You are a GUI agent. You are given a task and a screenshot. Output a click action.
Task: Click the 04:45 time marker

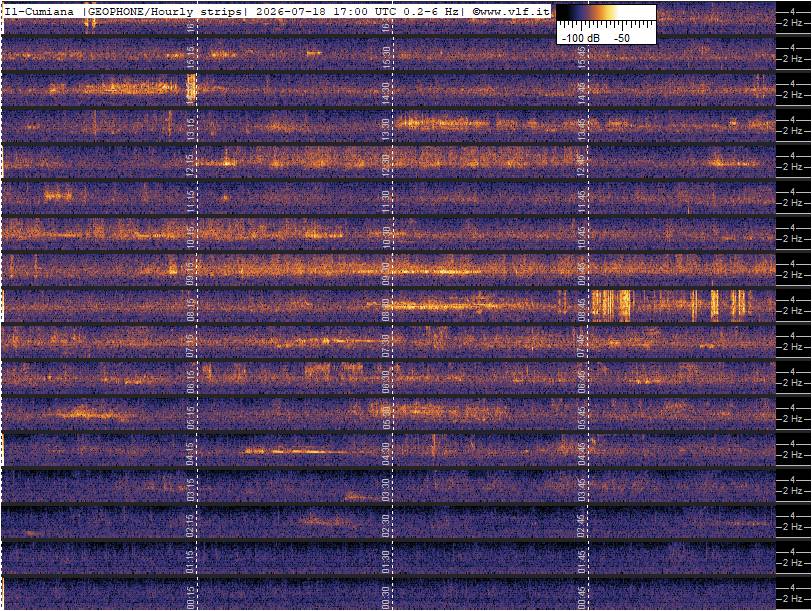582,454
